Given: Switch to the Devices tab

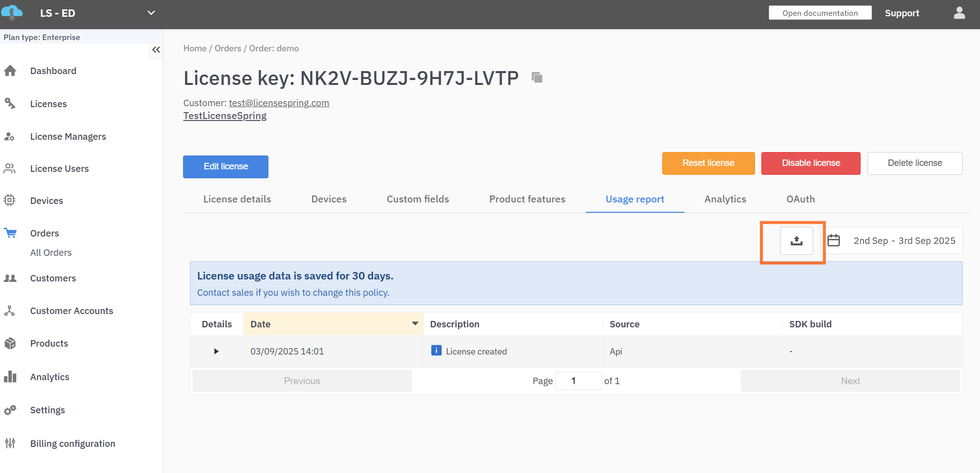Looking at the screenshot, I should click(329, 199).
